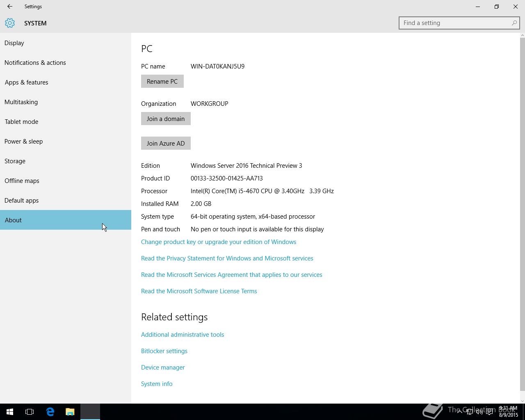
Task: Read the Privacy Statement link
Action: pos(227,258)
